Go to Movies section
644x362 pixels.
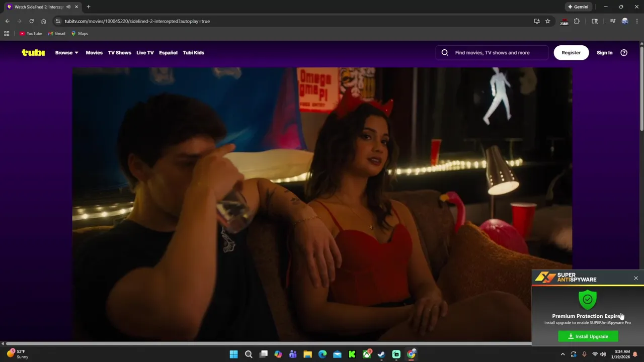(94, 52)
